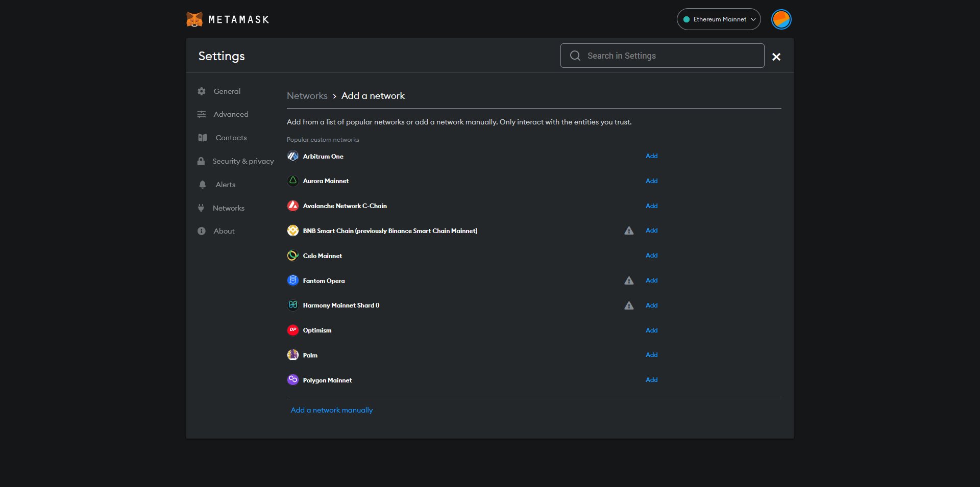Viewport: 980px width, 487px height.
Task: Click the warning icon beside BNB Smart Chain
Action: click(629, 231)
